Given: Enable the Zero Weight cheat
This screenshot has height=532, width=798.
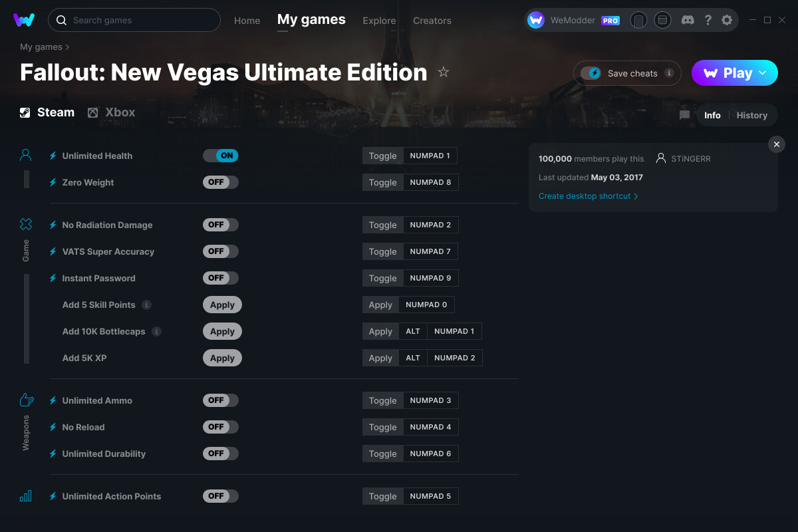Looking at the screenshot, I should (x=220, y=182).
